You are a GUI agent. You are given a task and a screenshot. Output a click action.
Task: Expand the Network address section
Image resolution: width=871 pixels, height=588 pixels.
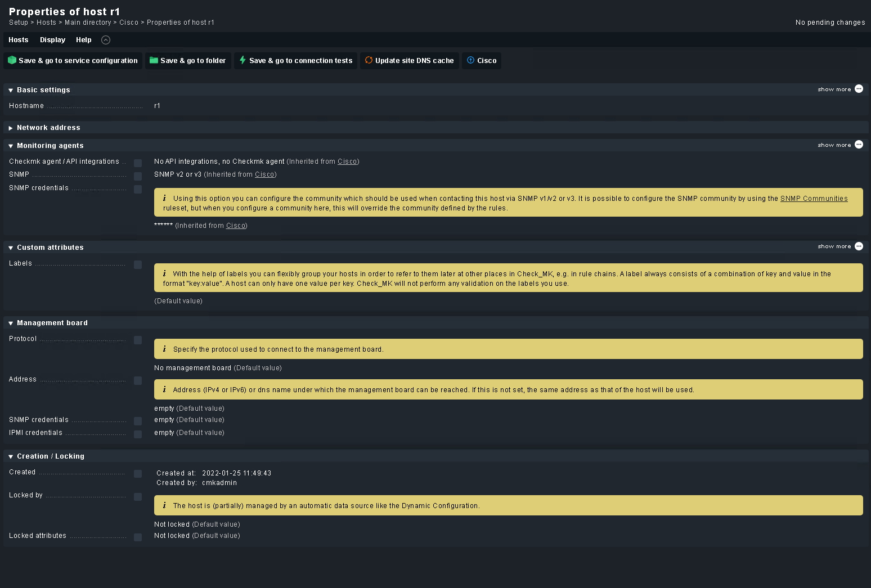click(11, 128)
